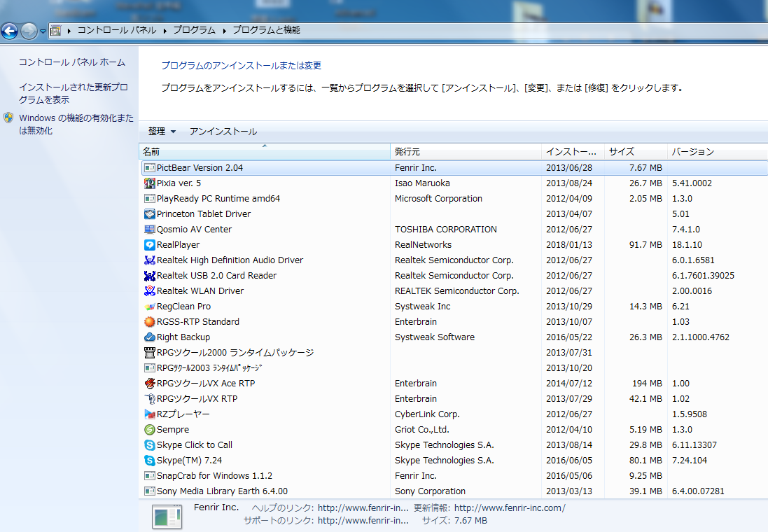Image resolution: width=768 pixels, height=532 pixels.
Task: Click the Right Backup cloud icon
Action: 149,337
